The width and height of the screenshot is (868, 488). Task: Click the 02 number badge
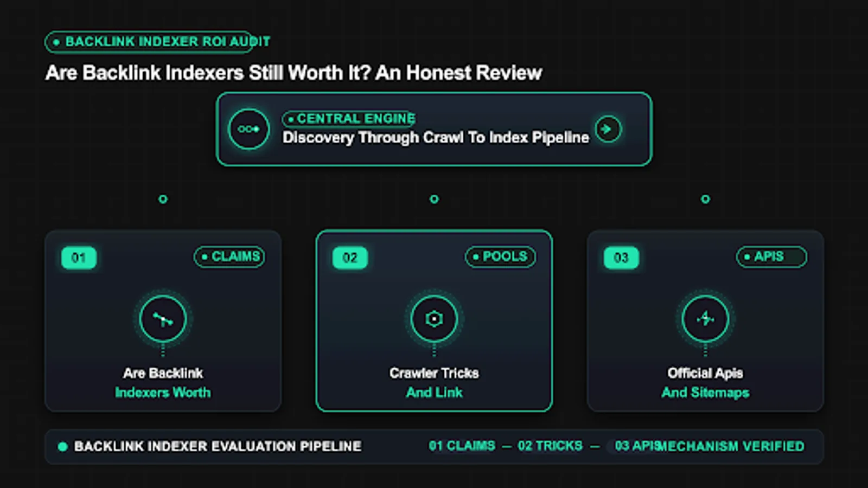(x=350, y=258)
